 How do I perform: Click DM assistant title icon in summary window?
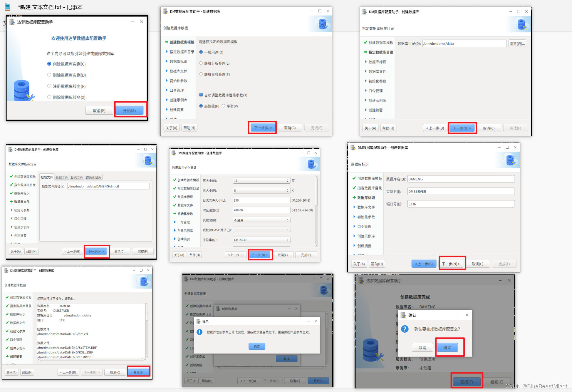(x=6, y=270)
